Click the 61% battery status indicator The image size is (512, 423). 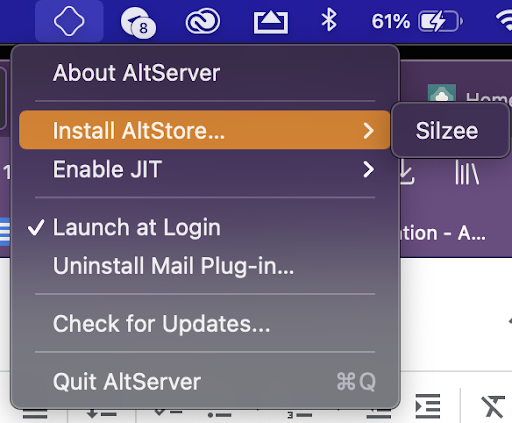click(417, 21)
